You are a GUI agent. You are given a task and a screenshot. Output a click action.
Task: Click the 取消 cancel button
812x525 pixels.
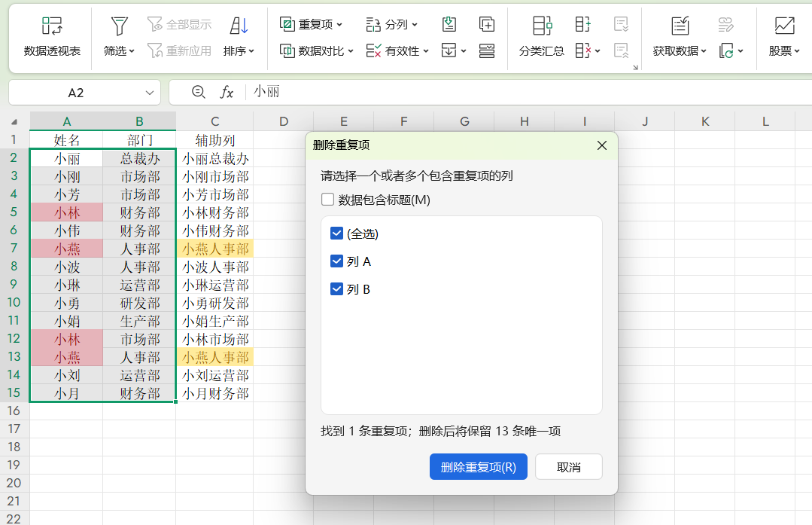click(x=568, y=467)
